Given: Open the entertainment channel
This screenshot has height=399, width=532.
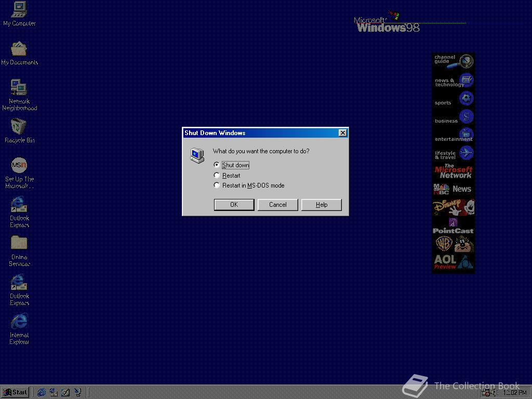Looking at the screenshot, I should click(454, 136).
